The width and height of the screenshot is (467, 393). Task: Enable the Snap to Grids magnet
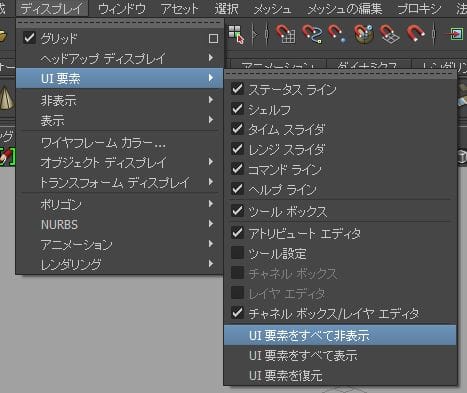pyautogui.click(x=285, y=34)
